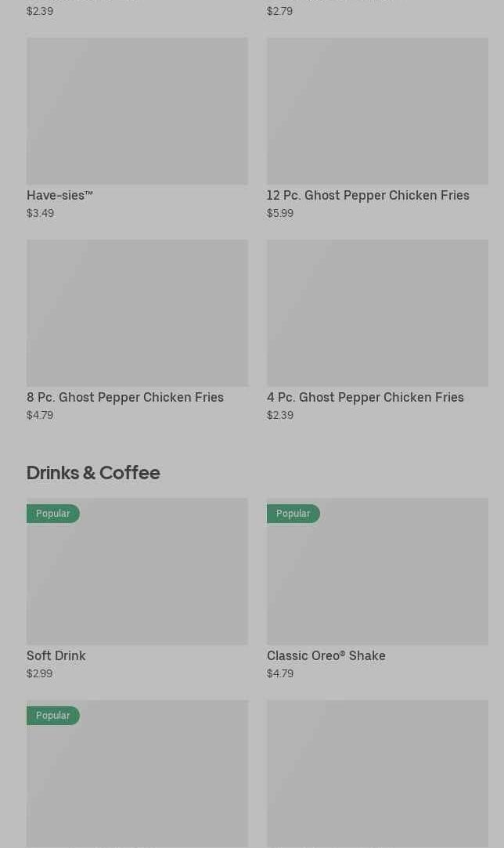504x848 pixels.
Task: Click the Drinks & Coffee section heading
Action: click(x=93, y=472)
